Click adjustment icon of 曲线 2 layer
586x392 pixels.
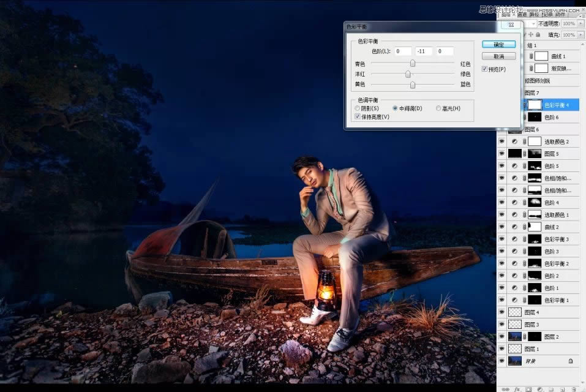[x=514, y=227]
